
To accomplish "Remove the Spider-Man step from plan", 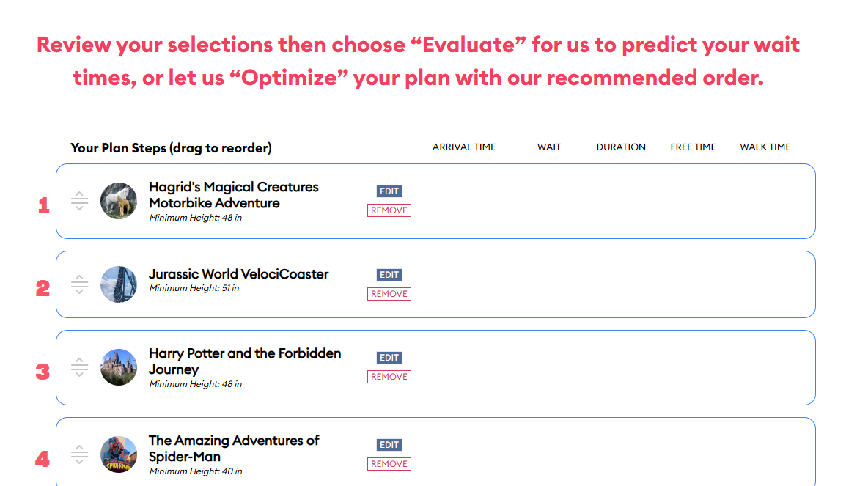I will pyautogui.click(x=389, y=464).
